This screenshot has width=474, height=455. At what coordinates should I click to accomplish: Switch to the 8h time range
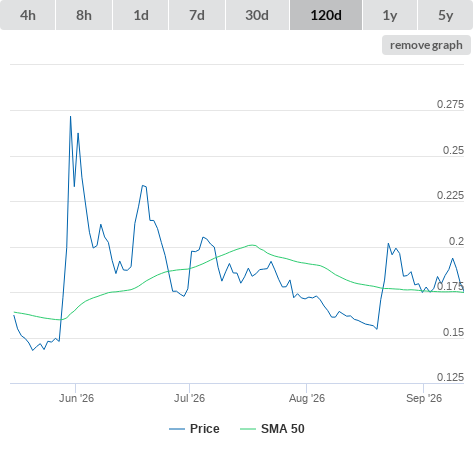(x=84, y=15)
